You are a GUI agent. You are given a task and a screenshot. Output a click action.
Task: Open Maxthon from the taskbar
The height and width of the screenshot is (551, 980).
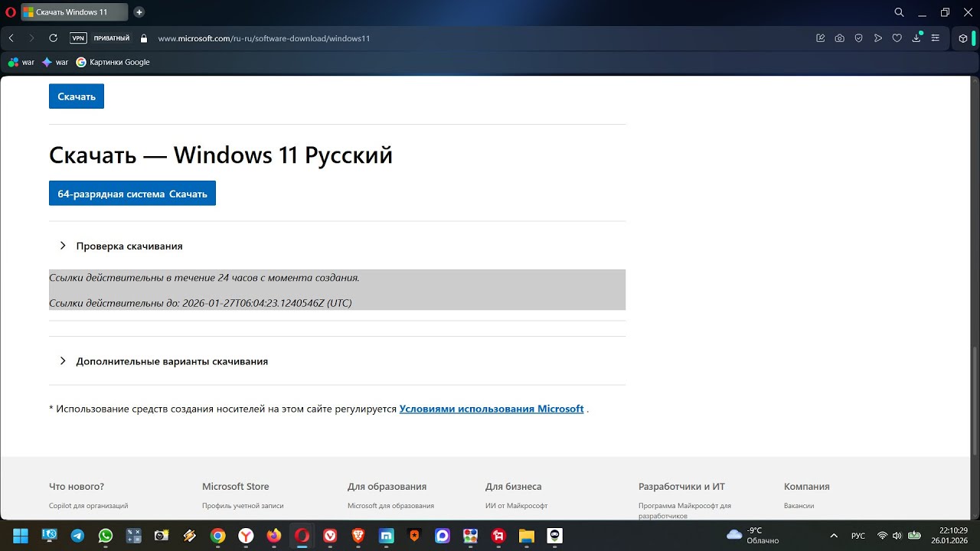point(387,536)
